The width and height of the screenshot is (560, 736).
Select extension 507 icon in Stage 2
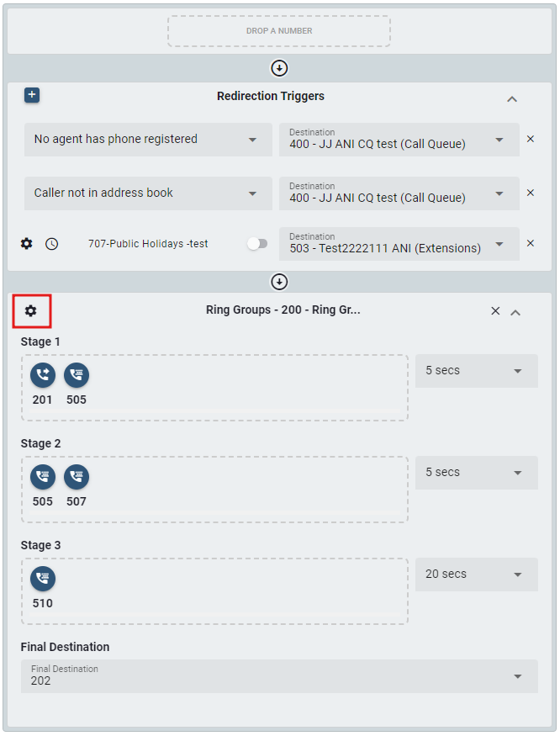[77, 477]
